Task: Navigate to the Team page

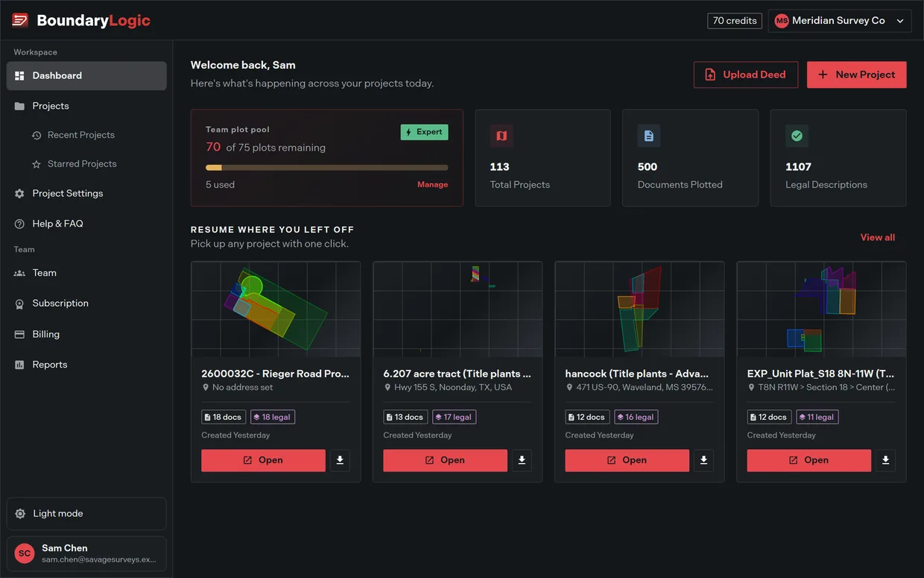Action: pyautogui.click(x=86, y=273)
